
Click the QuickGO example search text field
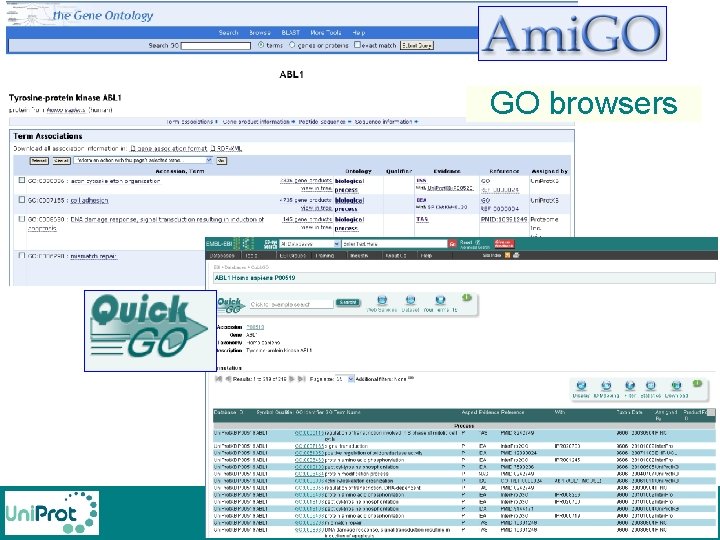291,304
